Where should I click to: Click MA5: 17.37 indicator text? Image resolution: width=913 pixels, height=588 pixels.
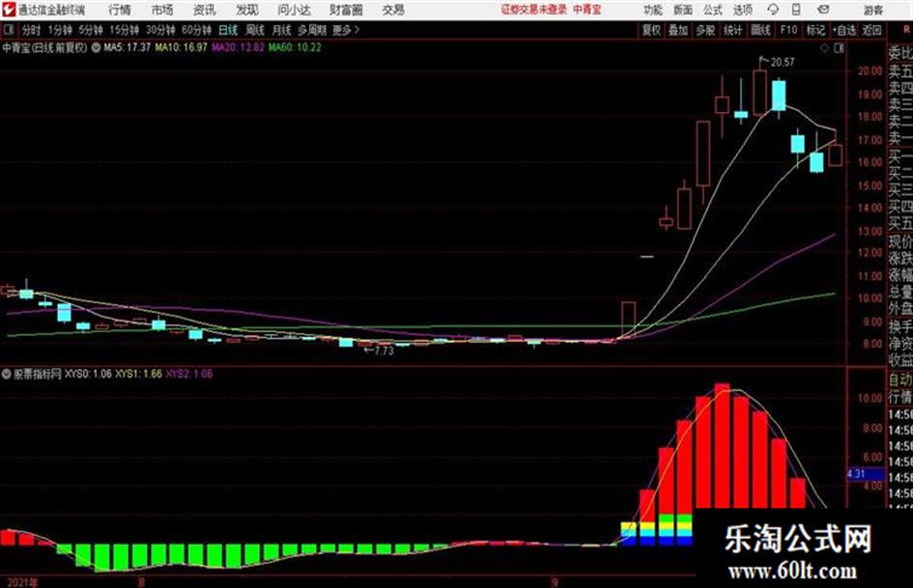coord(127,47)
